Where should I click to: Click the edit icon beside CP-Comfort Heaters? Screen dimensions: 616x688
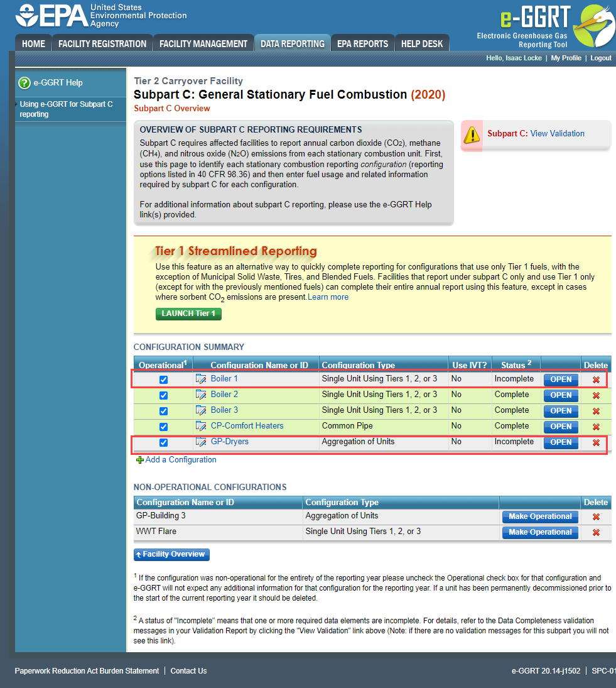201,426
